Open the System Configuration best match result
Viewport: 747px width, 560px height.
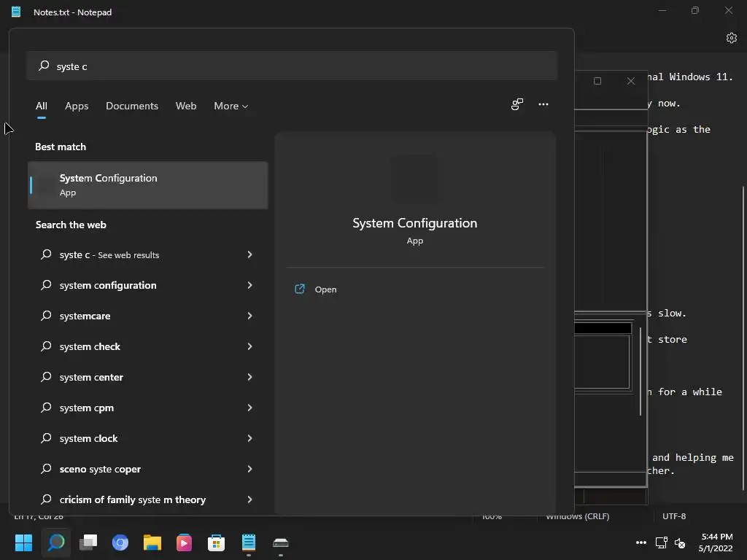[147, 185]
